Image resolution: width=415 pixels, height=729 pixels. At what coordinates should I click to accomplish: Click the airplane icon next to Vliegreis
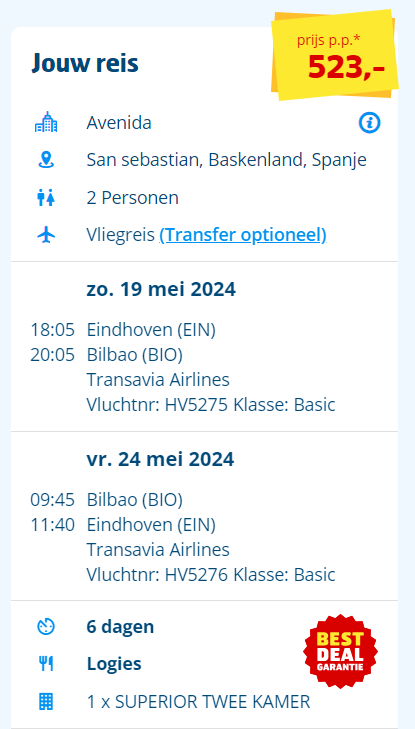[46, 235]
